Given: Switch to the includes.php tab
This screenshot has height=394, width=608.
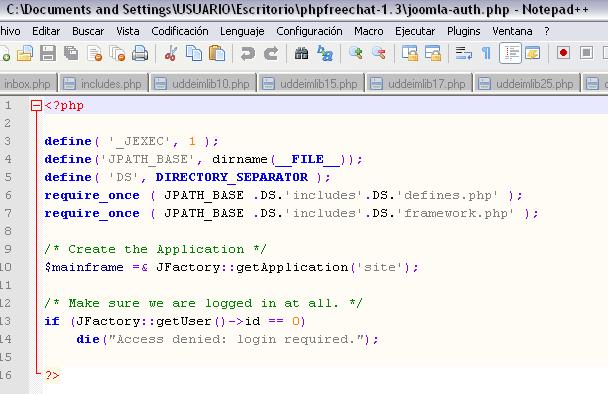Looking at the screenshot, I should coord(104,83).
